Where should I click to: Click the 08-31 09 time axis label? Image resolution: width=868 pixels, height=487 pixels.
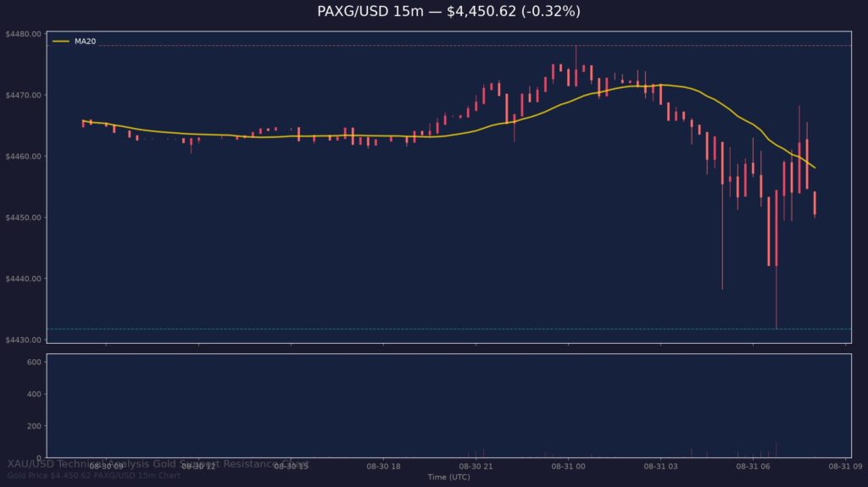click(x=845, y=467)
